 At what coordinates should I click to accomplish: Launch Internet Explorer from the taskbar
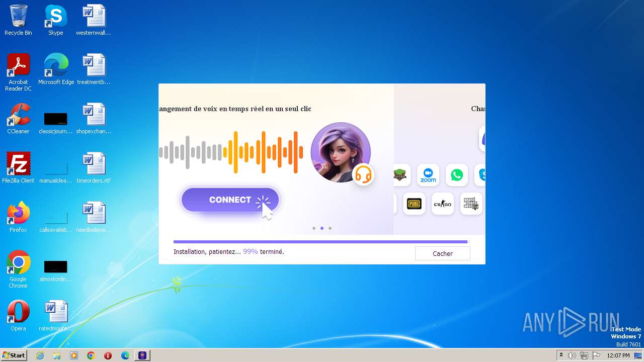40,355
